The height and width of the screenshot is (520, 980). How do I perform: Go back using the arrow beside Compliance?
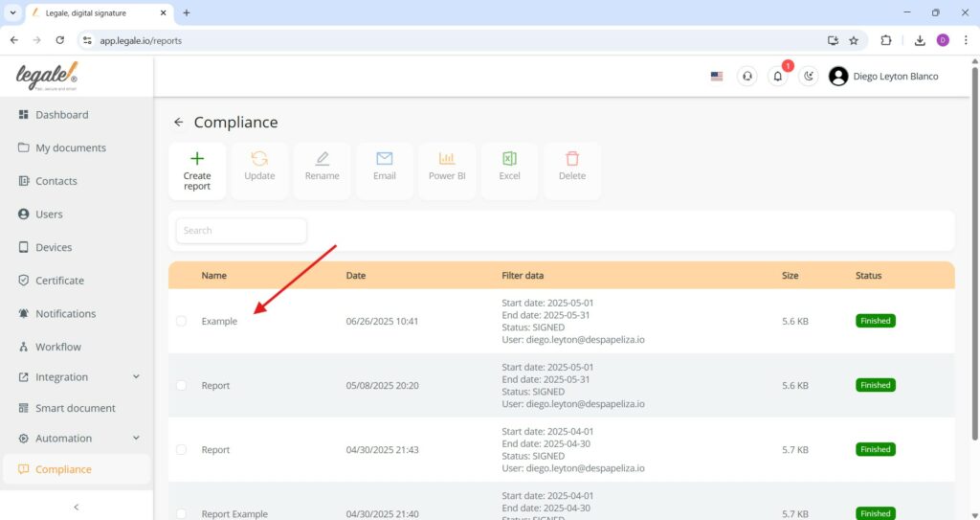click(x=179, y=122)
